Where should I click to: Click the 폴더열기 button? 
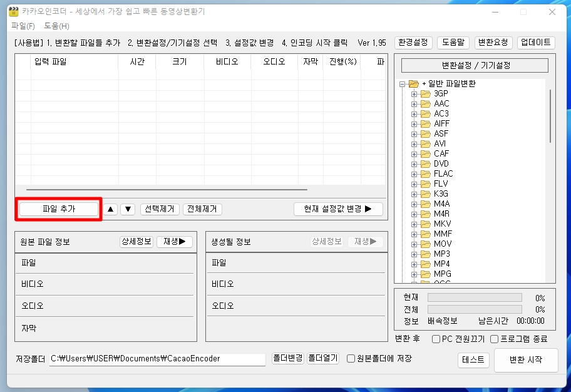(x=323, y=358)
